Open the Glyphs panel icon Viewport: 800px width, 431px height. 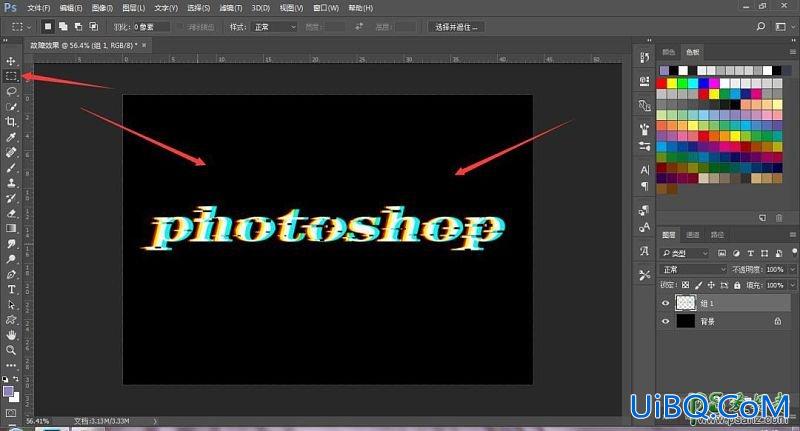click(x=644, y=251)
